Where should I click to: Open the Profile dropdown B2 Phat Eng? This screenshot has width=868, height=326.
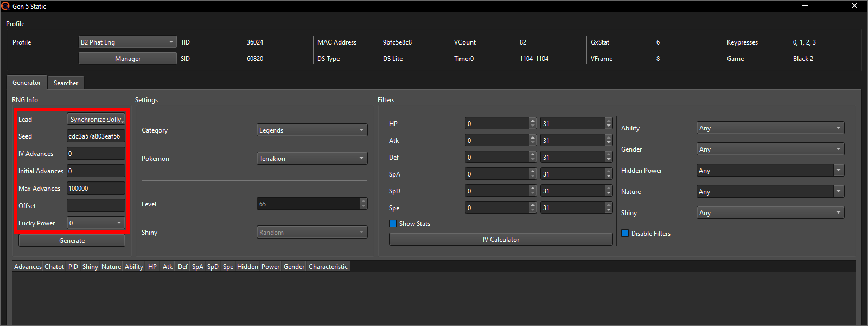point(127,42)
